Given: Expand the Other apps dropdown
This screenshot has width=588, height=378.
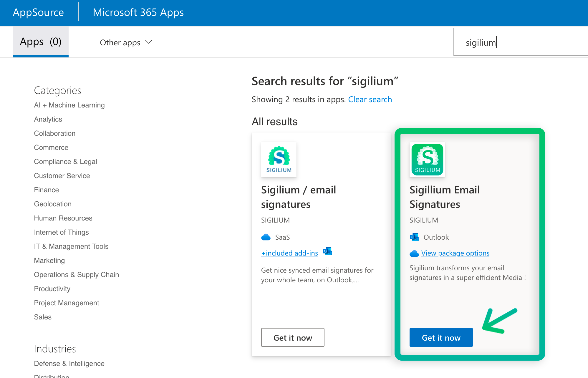Looking at the screenshot, I should coord(126,42).
